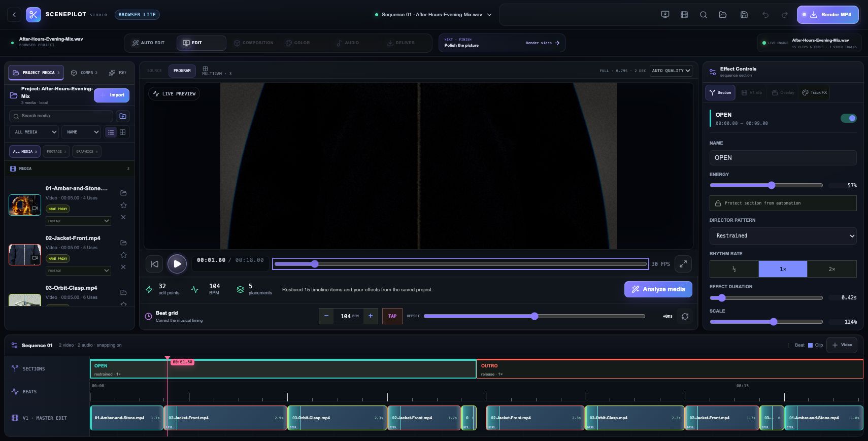Click the beat grid Offset slider
Screen dimensions: 868x441
tap(535, 316)
